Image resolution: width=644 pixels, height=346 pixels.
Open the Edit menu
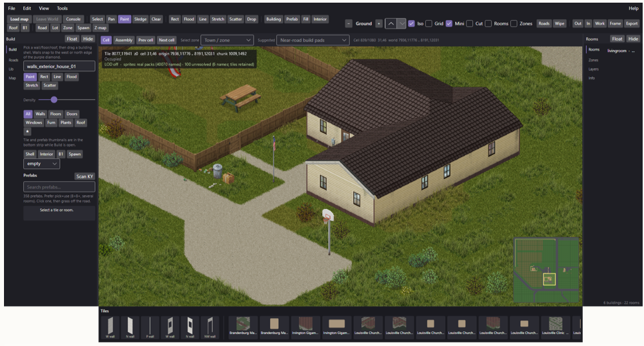(x=27, y=8)
